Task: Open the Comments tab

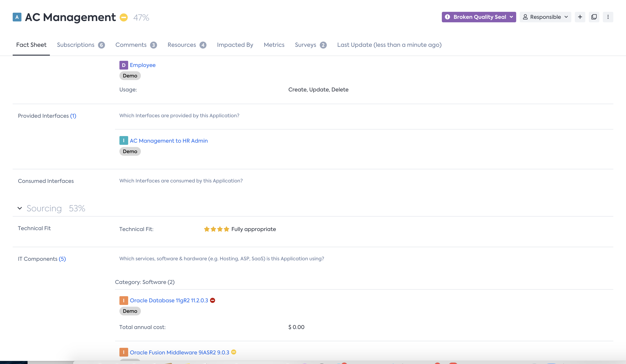Action: coord(131,45)
